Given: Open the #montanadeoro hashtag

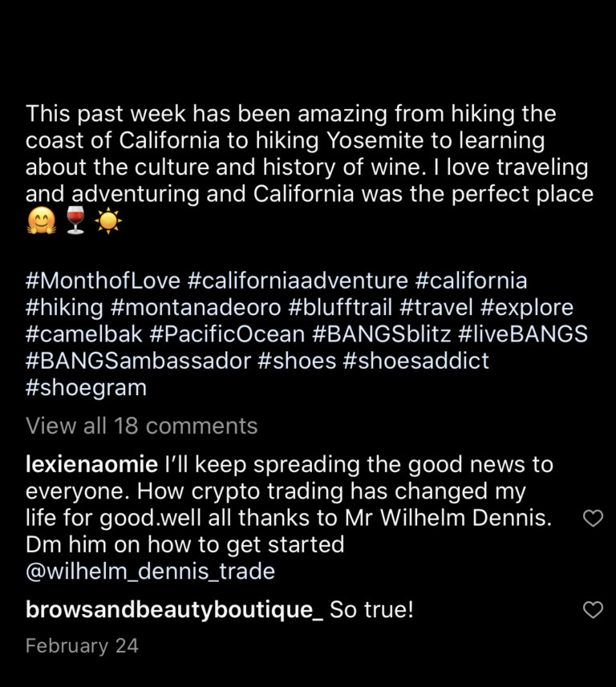Looking at the screenshot, I should coord(196,308).
